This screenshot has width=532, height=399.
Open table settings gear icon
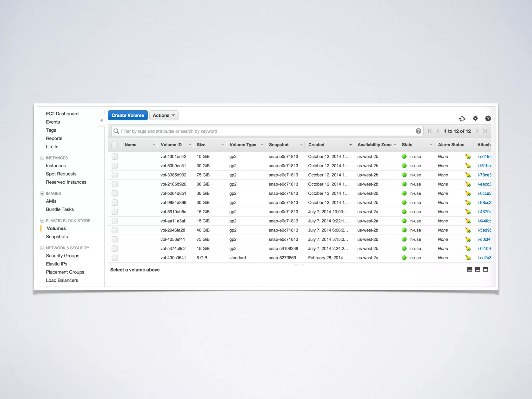[475, 118]
